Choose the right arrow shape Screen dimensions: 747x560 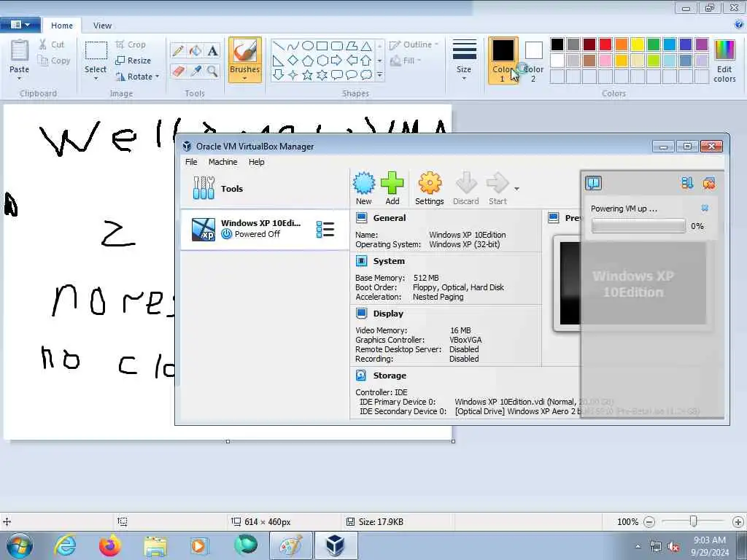point(337,61)
